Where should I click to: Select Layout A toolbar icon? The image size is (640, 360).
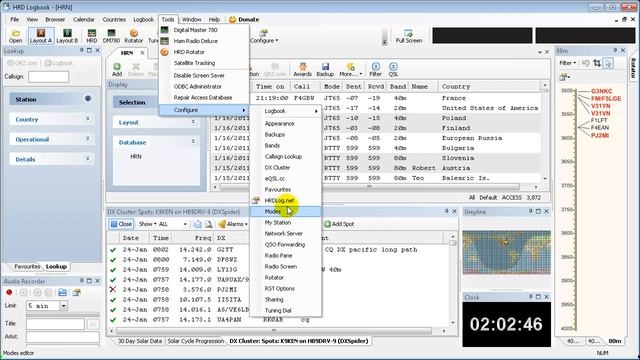41,36
